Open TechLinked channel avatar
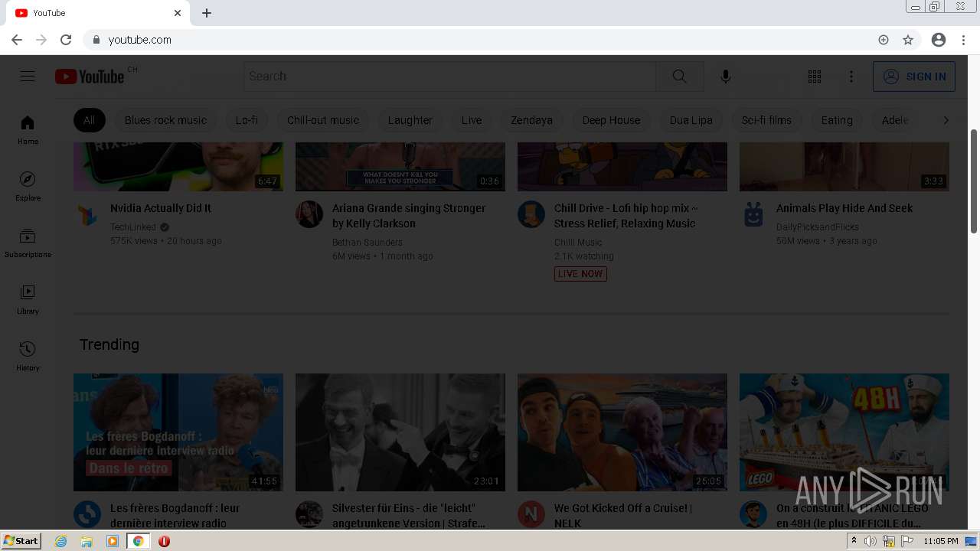 [87, 215]
